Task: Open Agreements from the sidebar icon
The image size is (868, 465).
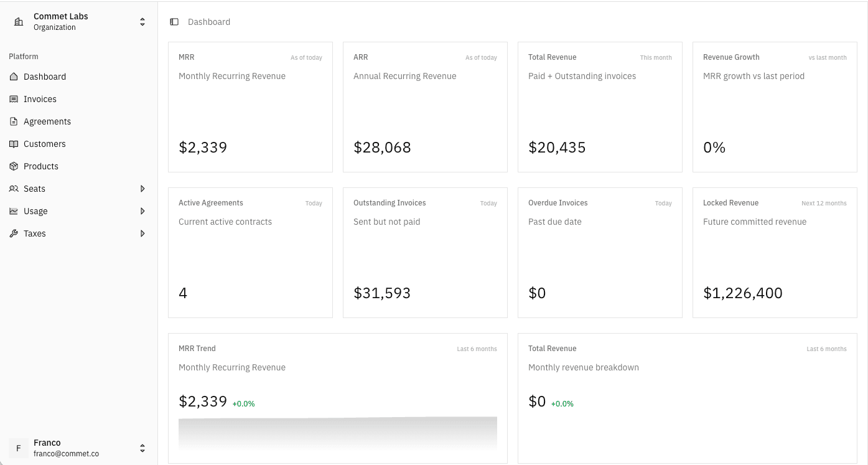Action: pyautogui.click(x=14, y=121)
